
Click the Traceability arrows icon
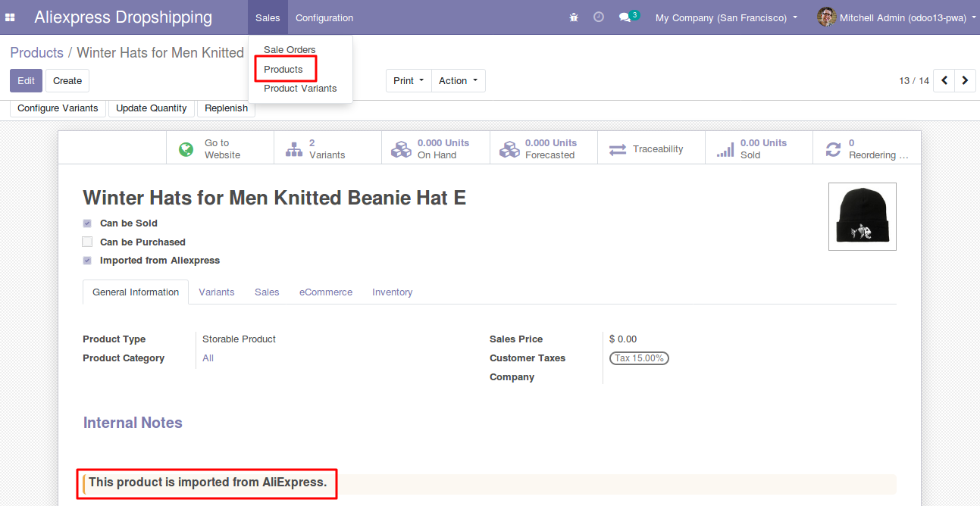(618, 149)
